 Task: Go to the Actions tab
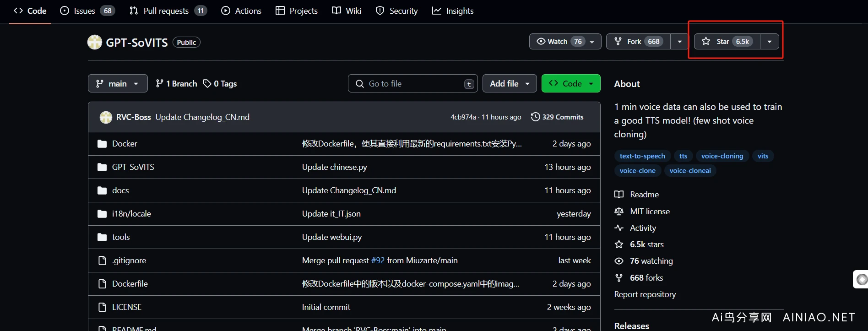[241, 11]
